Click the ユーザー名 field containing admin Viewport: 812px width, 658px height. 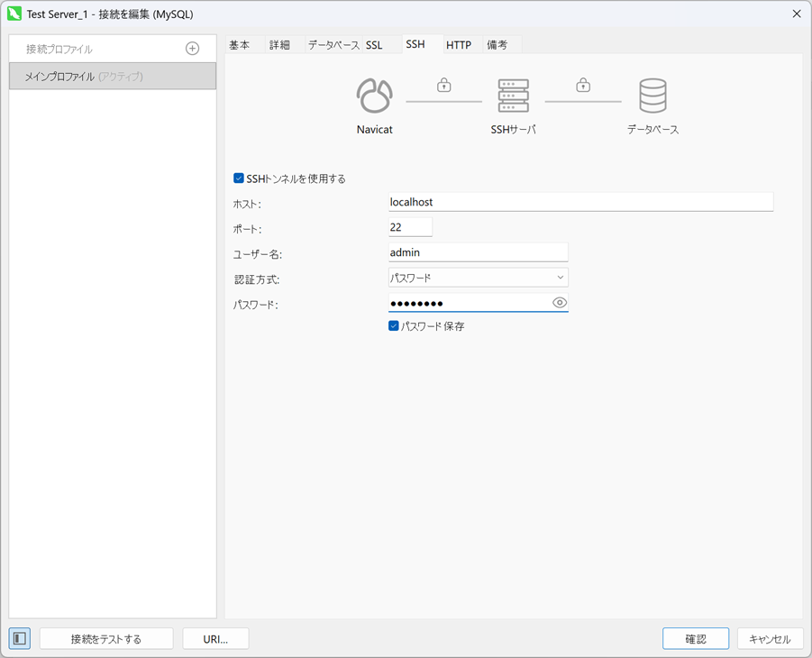point(478,252)
